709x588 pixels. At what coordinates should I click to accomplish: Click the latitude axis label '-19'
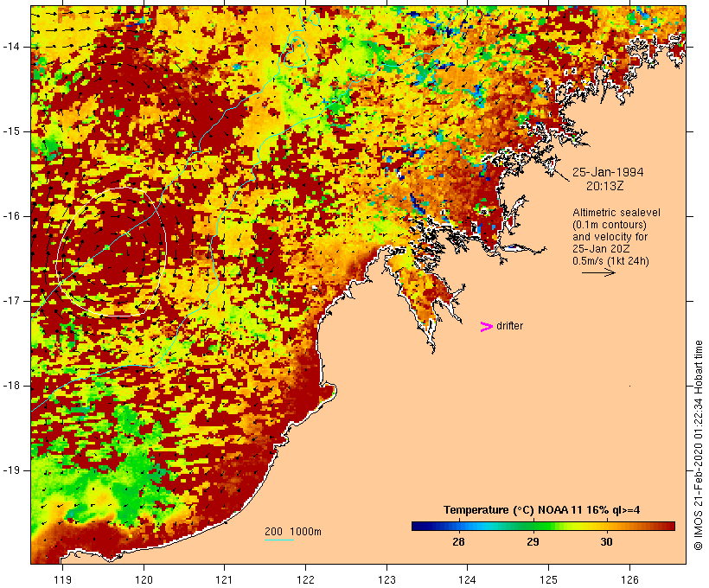coord(10,470)
